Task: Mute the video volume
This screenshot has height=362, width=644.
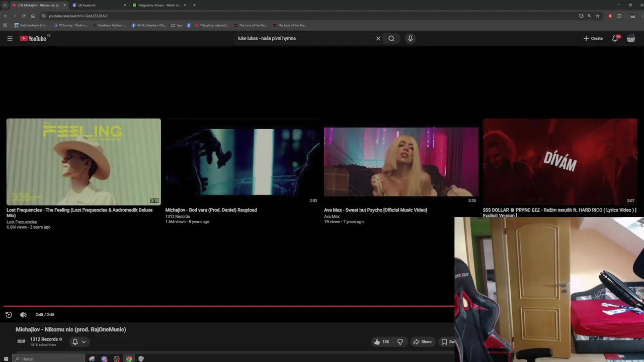Action: 23,315
